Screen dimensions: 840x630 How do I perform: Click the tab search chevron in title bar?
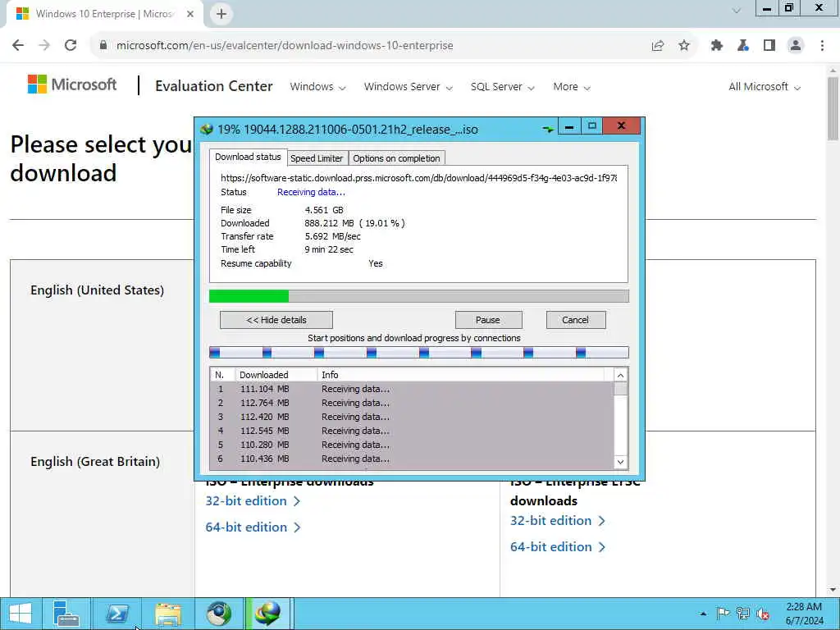(737, 10)
